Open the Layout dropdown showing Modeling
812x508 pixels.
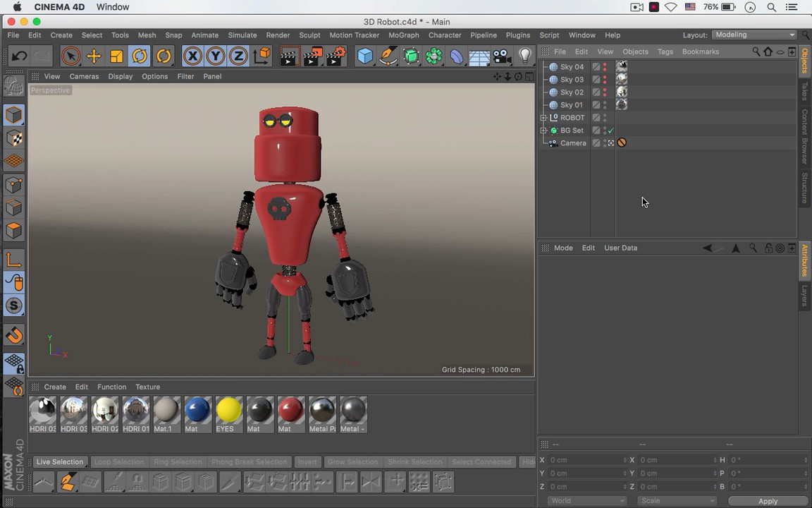click(x=754, y=35)
